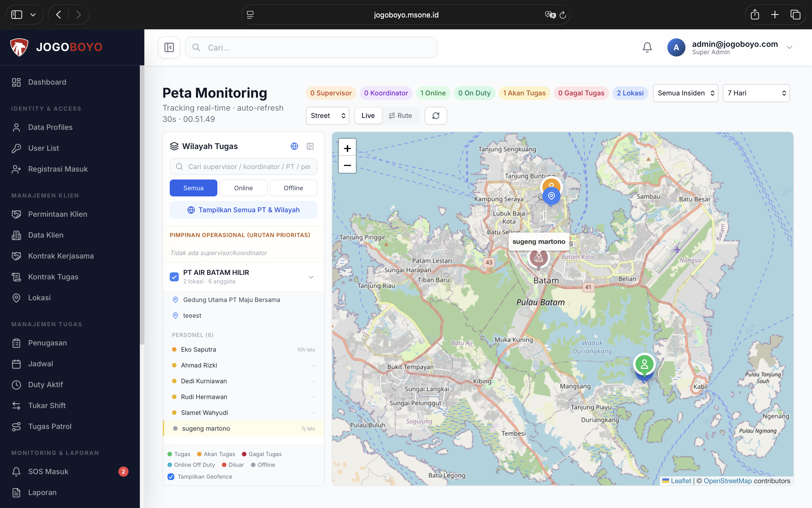Select the Online filter

coord(243,188)
